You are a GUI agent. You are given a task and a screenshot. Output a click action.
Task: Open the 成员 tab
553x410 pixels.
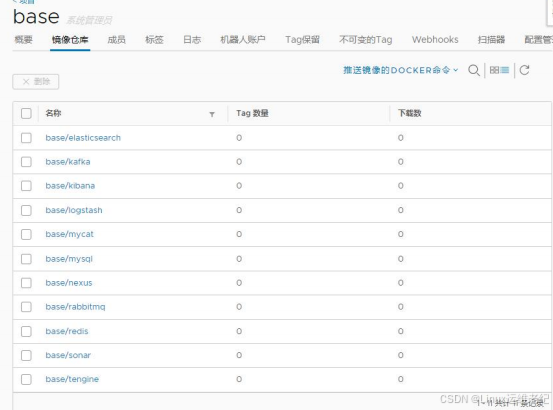pos(117,39)
